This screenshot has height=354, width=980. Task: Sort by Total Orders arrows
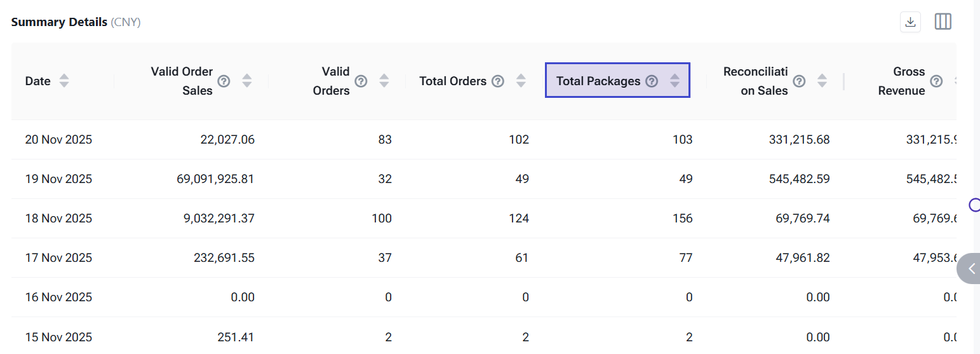(521, 81)
